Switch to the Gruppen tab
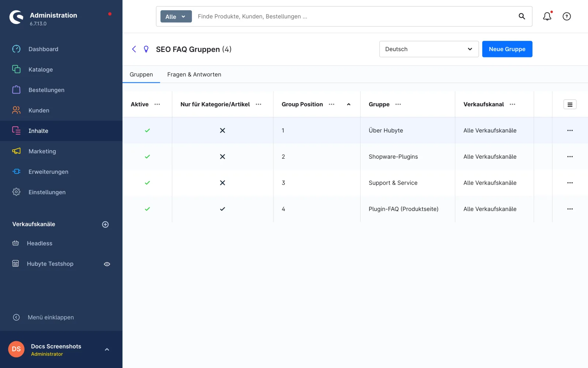 [x=141, y=74]
